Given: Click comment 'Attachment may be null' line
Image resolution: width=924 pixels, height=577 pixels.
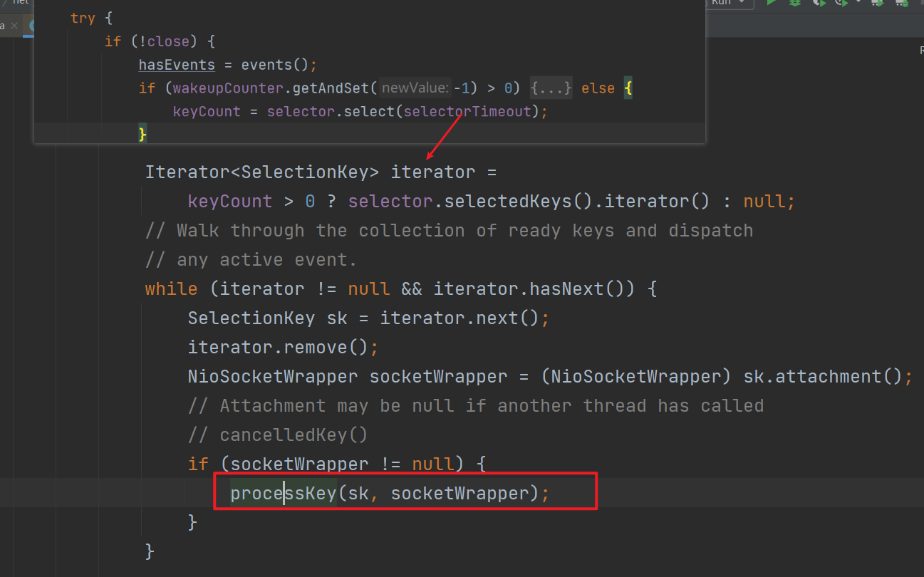Looking at the screenshot, I should pyautogui.click(x=476, y=406).
